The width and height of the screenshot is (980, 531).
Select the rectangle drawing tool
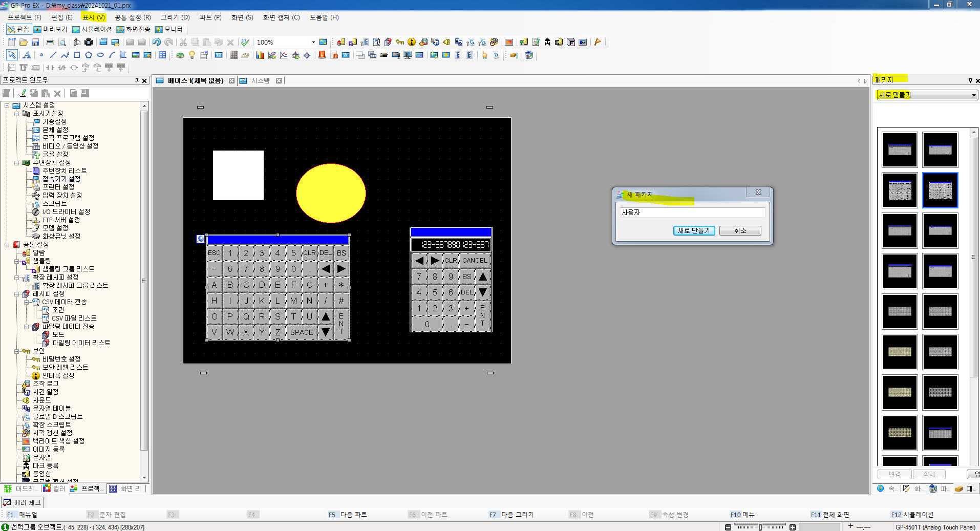click(x=77, y=55)
